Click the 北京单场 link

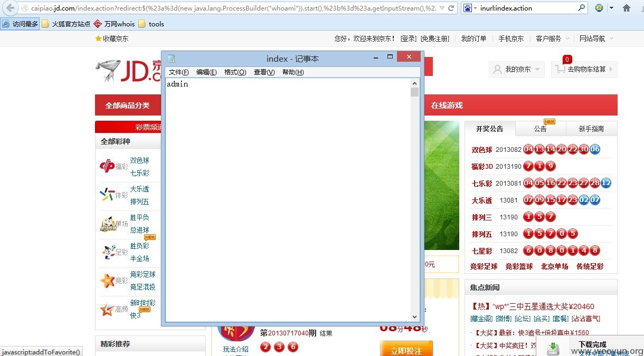point(554,266)
